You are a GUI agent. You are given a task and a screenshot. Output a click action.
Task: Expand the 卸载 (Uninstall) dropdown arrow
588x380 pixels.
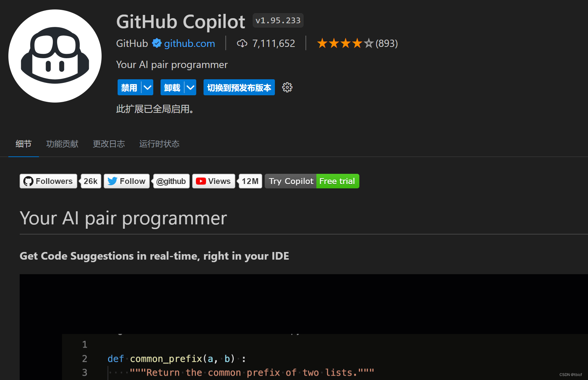pos(190,87)
